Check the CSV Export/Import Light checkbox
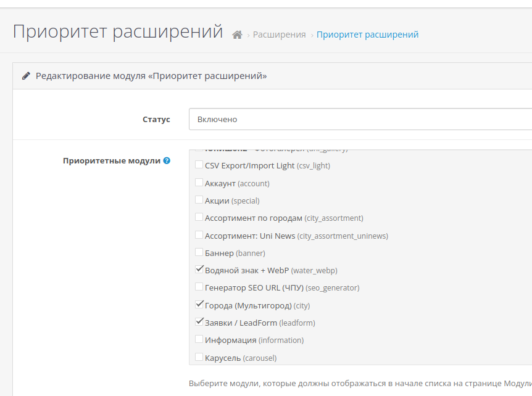 pyautogui.click(x=199, y=165)
